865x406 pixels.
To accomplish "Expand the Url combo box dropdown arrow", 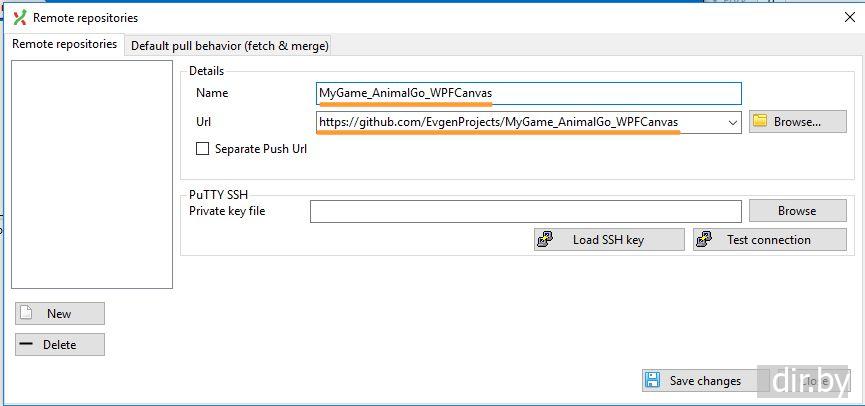I will (x=733, y=122).
